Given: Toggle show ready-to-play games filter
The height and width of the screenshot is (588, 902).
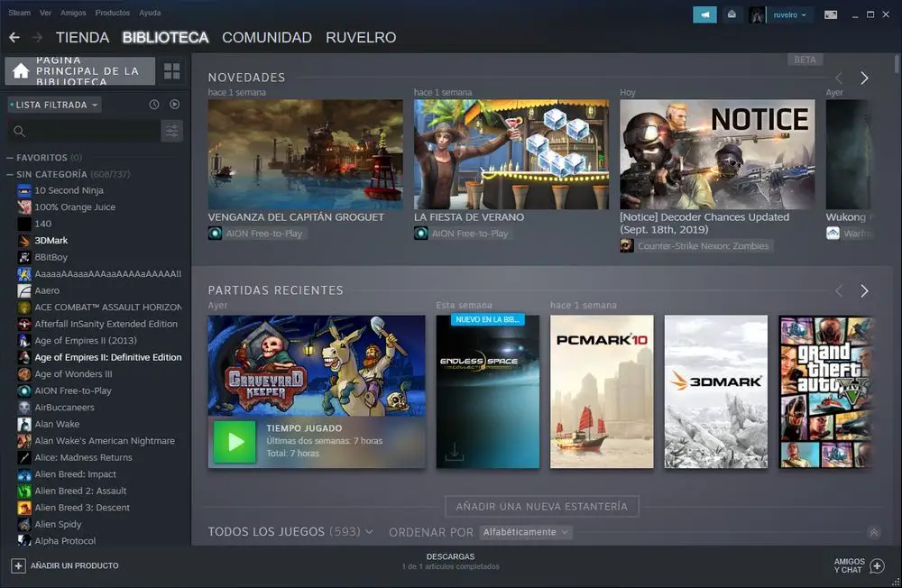Looking at the screenshot, I should pos(175,105).
